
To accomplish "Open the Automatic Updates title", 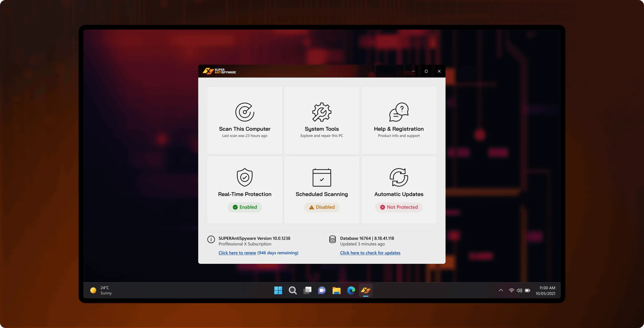I will 399,194.
